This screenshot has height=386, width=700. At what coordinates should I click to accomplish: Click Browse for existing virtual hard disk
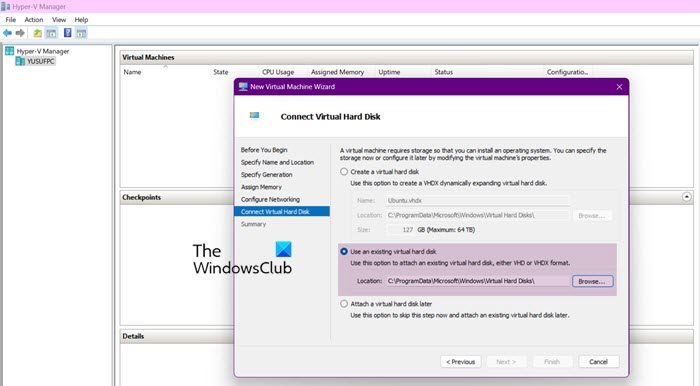click(592, 281)
